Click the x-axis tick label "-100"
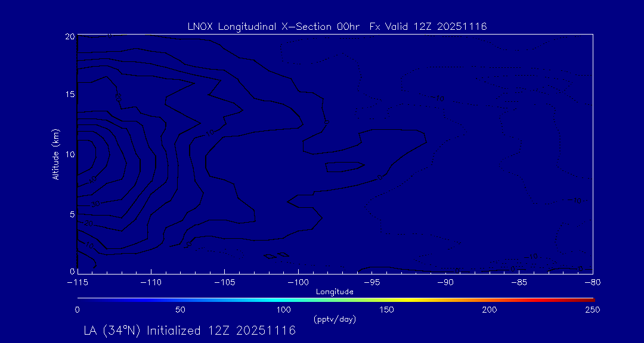The image size is (644, 343). 298,283
